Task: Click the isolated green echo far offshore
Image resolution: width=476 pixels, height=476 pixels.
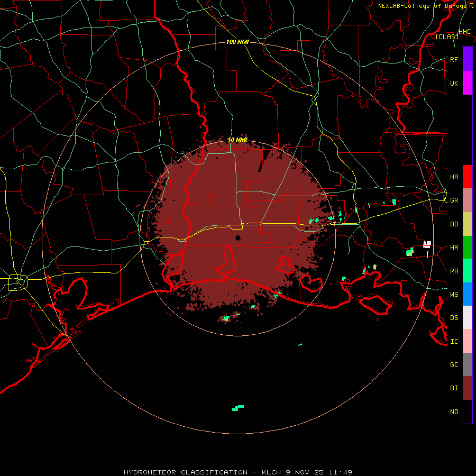Action: point(238,408)
